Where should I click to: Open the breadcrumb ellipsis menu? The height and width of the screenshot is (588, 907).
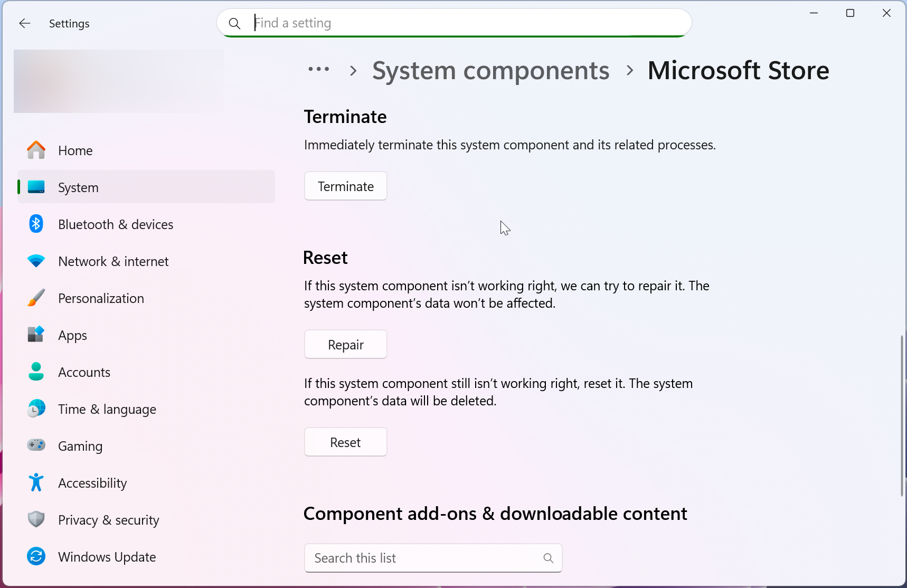319,69
